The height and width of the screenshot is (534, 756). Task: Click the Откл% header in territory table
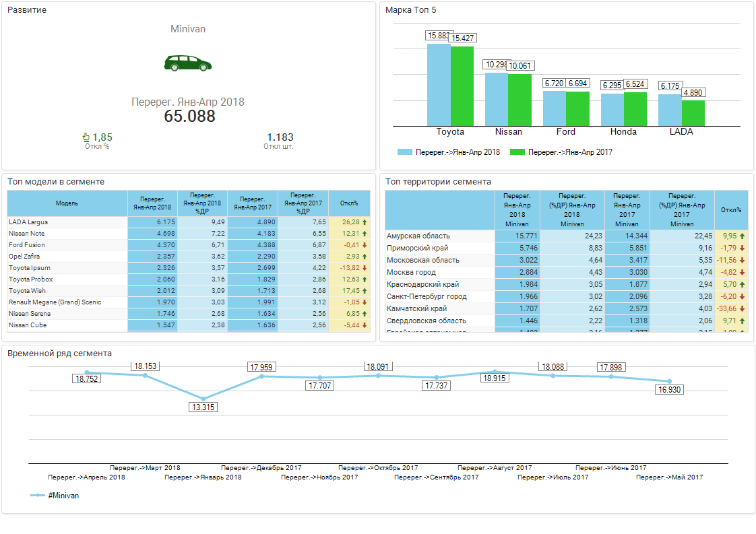tap(730, 209)
